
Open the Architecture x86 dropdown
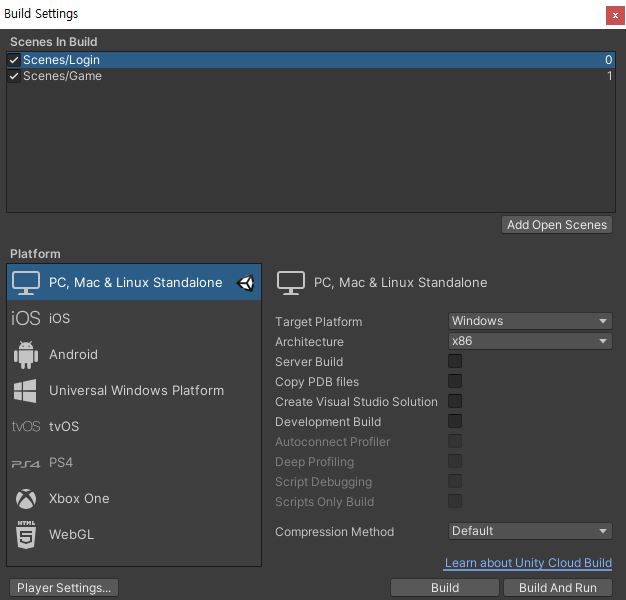(530, 341)
